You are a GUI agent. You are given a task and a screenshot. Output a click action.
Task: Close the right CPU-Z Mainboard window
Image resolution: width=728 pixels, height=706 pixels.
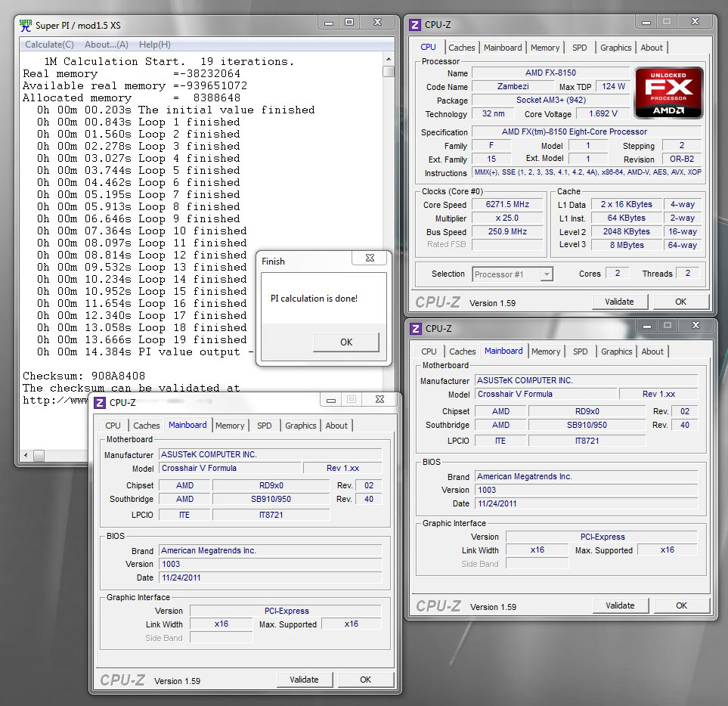695,326
